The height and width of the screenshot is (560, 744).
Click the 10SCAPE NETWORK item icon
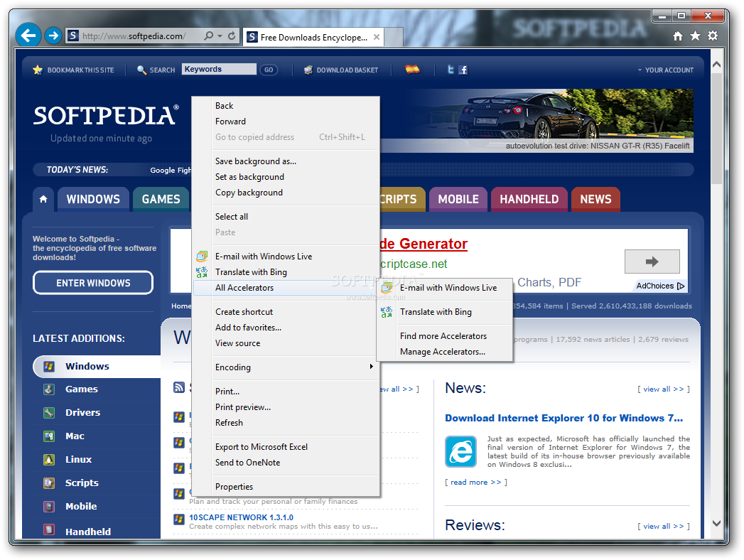click(x=179, y=519)
